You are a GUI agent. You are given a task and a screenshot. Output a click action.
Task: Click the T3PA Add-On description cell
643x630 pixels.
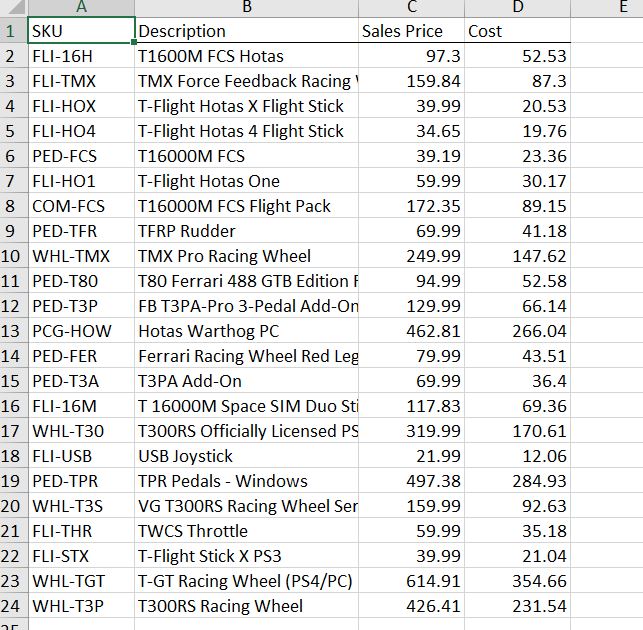click(246, 381)
